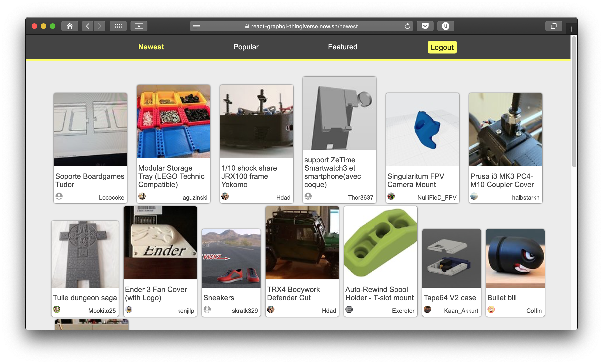Click the Pocket extension icon
Image resolution: width=603 pixels, height=364 pixels.
[425, 26]
